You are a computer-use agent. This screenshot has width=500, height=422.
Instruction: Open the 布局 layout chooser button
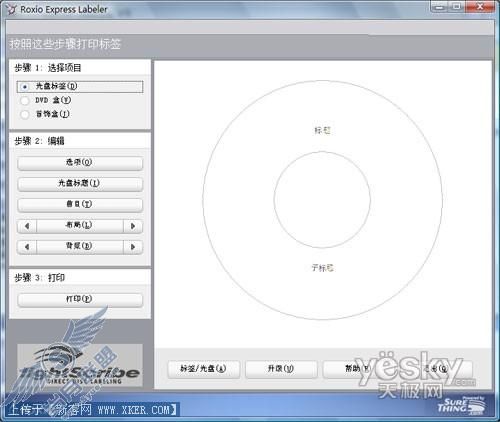(80, 226)
